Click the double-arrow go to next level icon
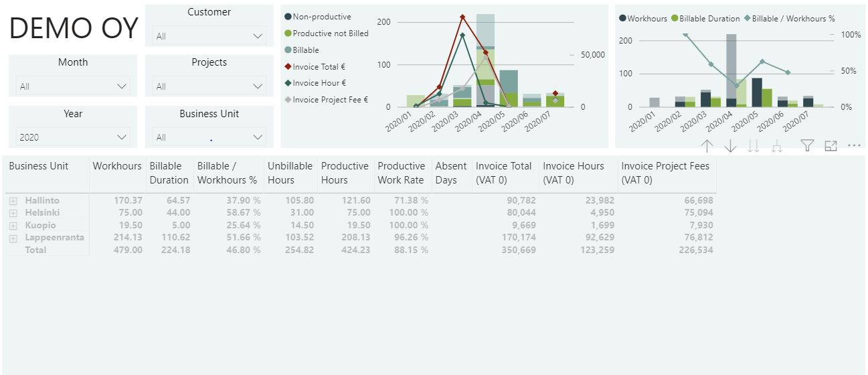 pos(754,146)
